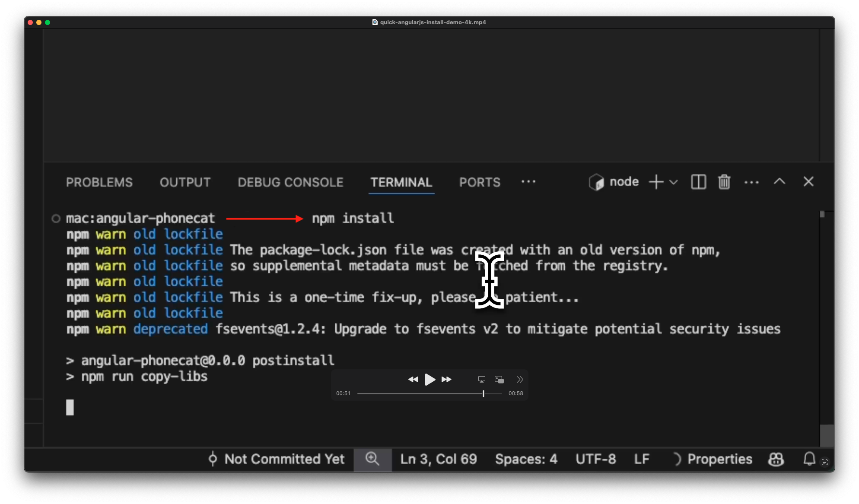
Task: Switch to the PROBLEMS tab
Action: coord(99,182)
